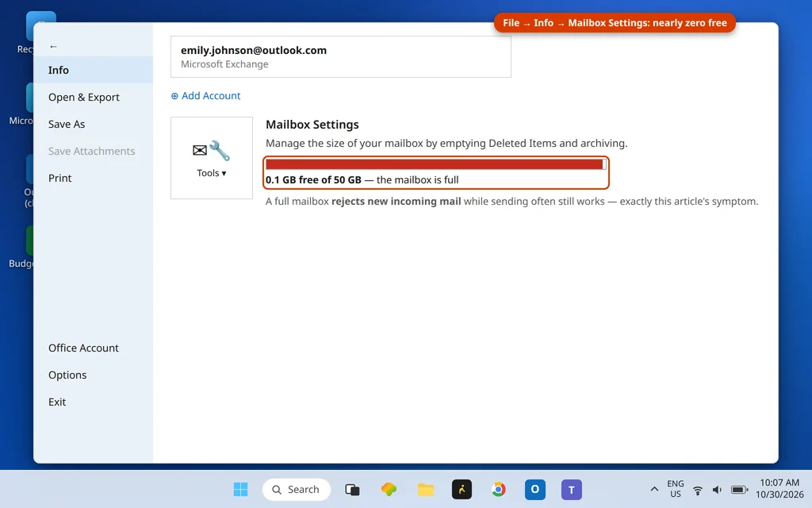The image size is (812, 508).
Task: Launch the Copilot taskbar icon
Action: [389, 489]
